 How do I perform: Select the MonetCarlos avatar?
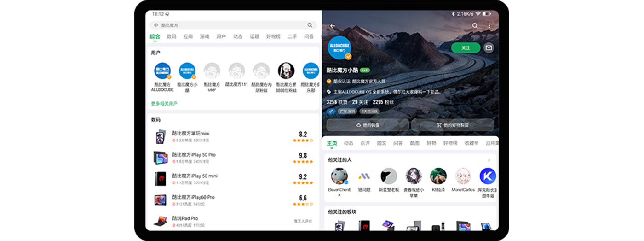coord(463,176)
